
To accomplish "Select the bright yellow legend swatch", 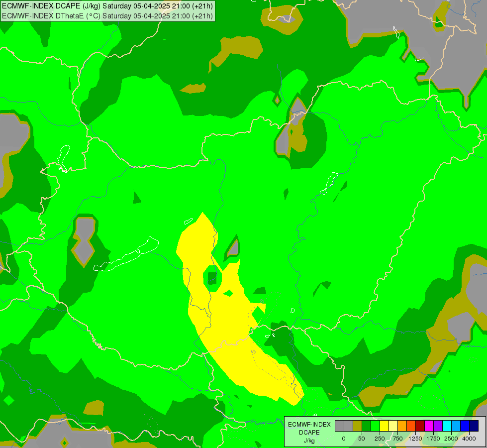I will pyautogui.click(x=384, y=426).
